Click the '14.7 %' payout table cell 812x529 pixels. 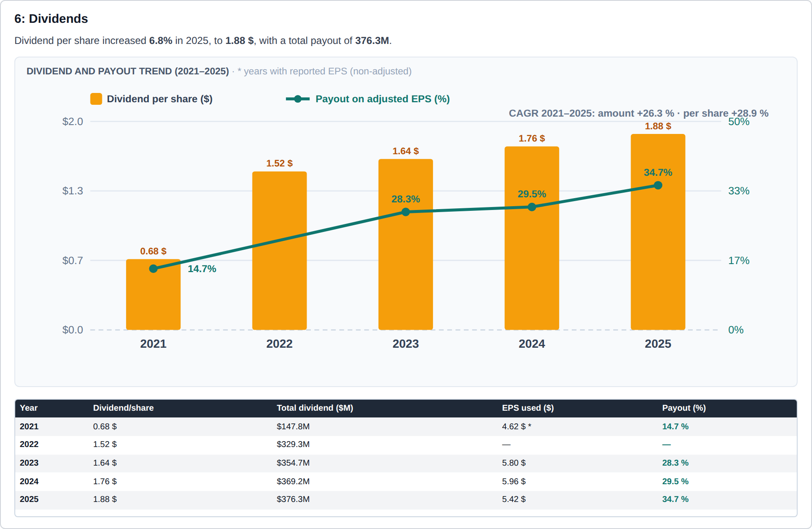pyautogui.click(x=675, y=427)
